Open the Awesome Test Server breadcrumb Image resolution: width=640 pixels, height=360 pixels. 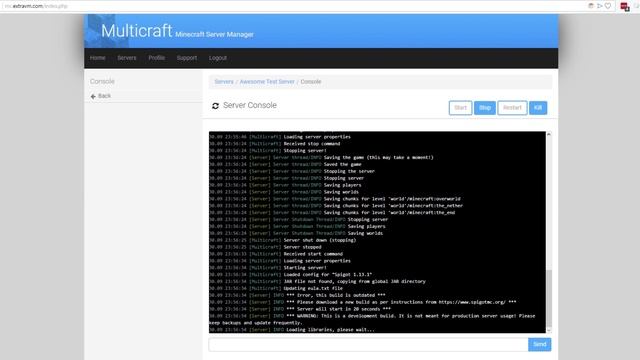click(x=267, y=82)
